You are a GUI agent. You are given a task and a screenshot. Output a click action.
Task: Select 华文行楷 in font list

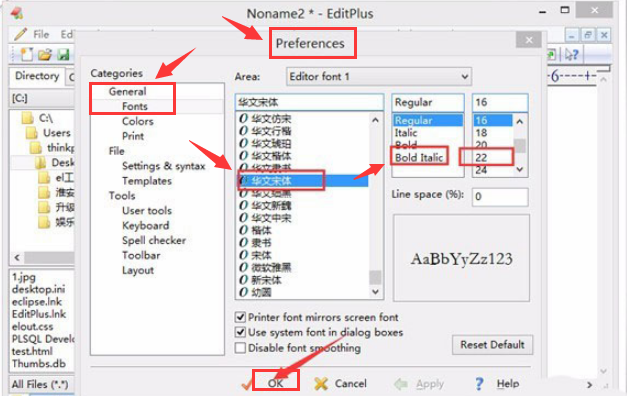pos(271,131)
